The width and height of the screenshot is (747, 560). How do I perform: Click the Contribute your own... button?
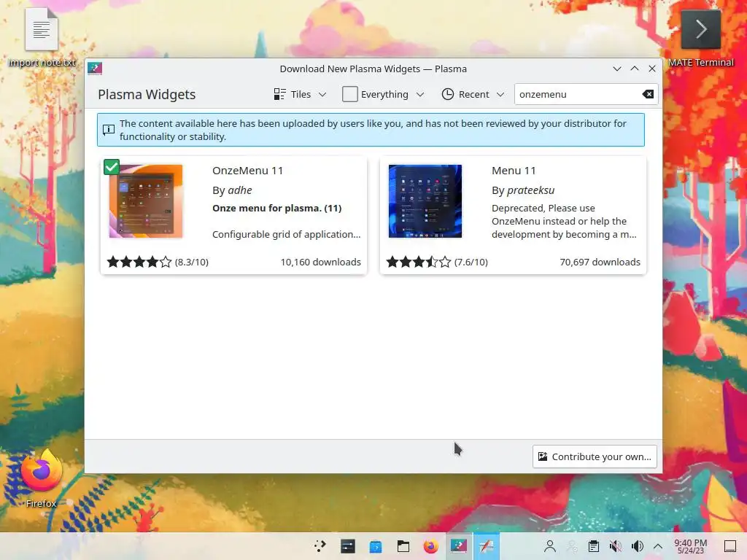[595, 456]
